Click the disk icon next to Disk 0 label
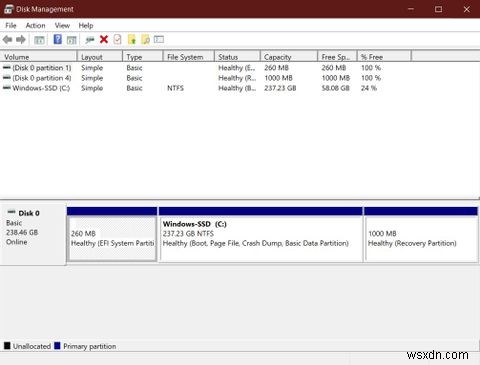Viewport: 480px width, 365px height. click(12, 212)
